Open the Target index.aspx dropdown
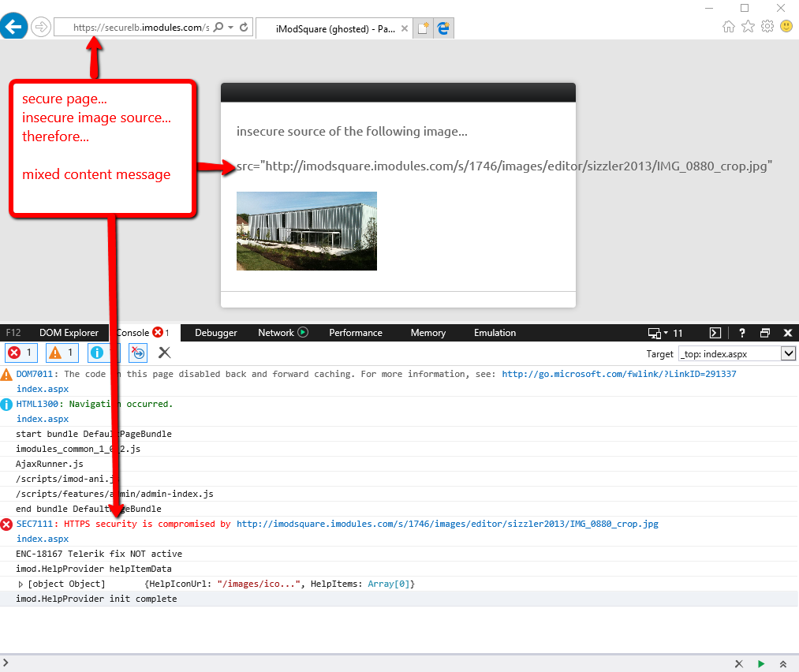 point(788,354)
